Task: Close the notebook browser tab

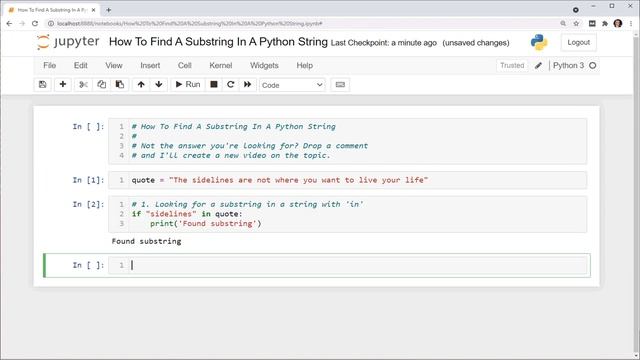Action: point(93,10)
